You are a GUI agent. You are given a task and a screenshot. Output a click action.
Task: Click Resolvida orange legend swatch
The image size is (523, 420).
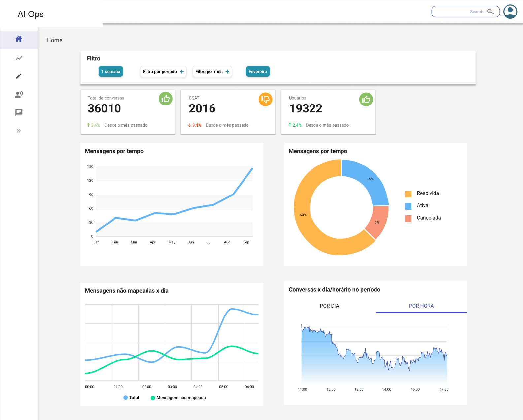click(408, 194)
